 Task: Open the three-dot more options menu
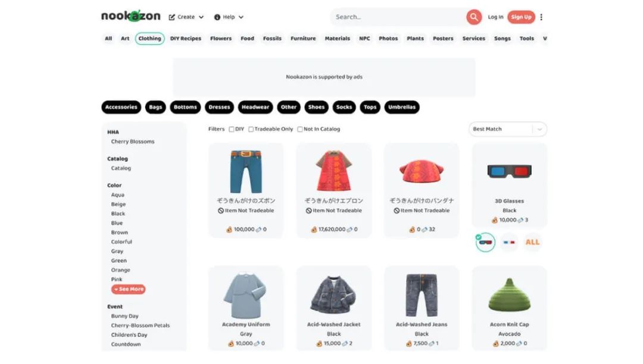pyautogui.click(x=541, y=17)
